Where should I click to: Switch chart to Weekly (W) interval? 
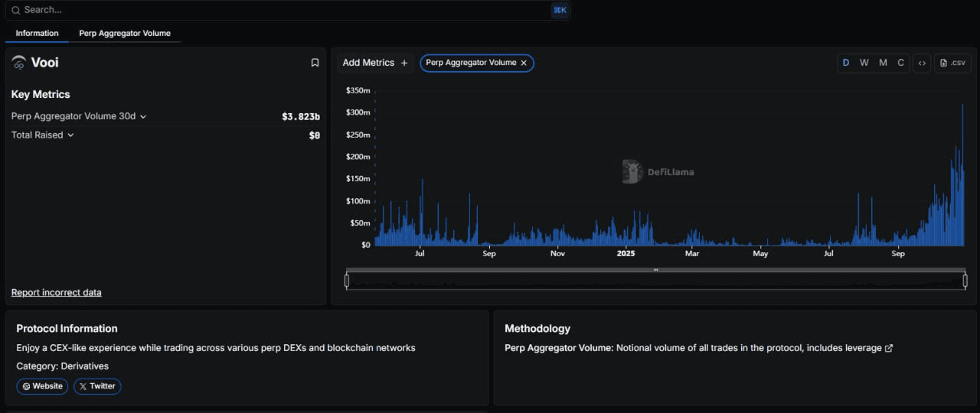[x=864, y=63]
